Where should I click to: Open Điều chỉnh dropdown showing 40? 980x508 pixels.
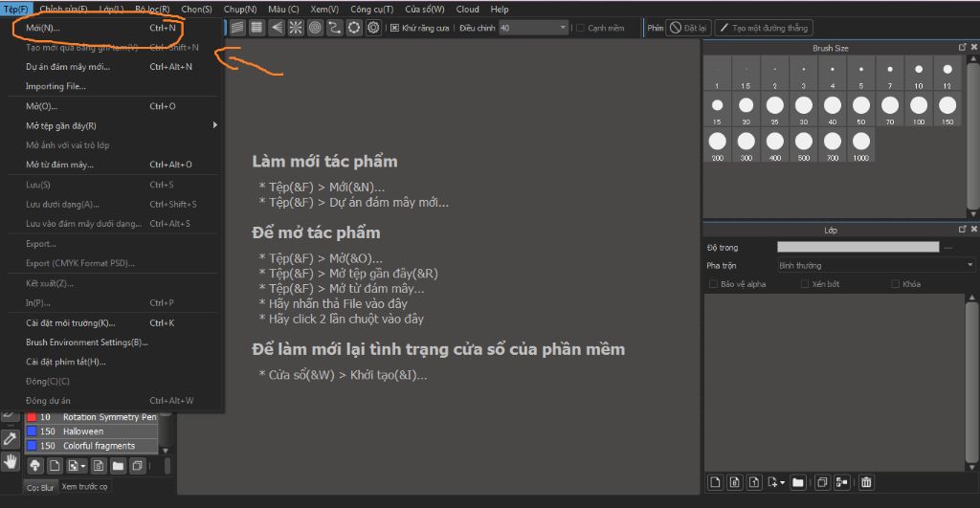(533, 28)
